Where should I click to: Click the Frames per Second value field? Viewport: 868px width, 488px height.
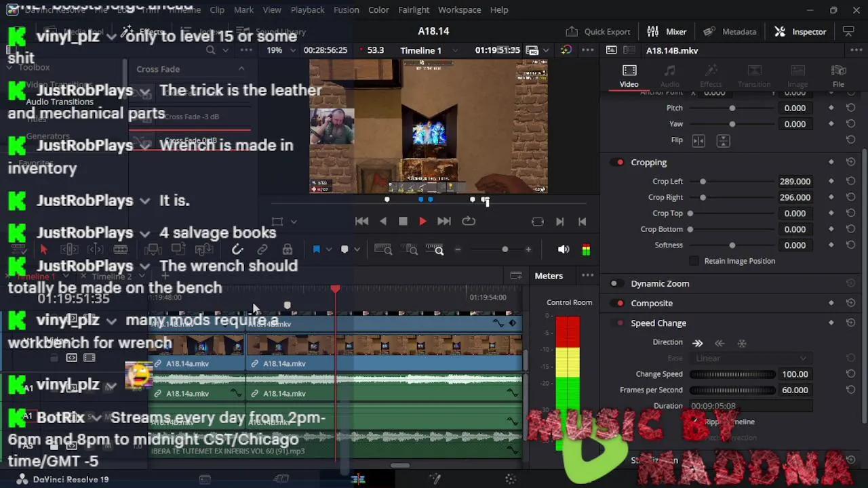tap(795, 390)
